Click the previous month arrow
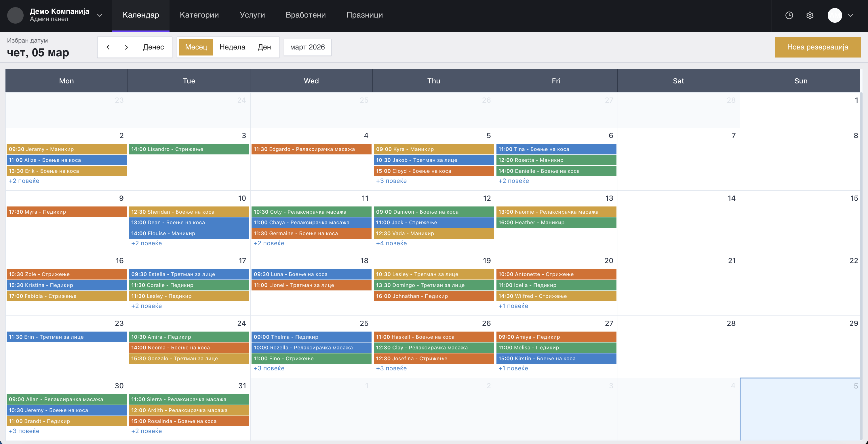This screenshot has width=868, height=444. 108,47
